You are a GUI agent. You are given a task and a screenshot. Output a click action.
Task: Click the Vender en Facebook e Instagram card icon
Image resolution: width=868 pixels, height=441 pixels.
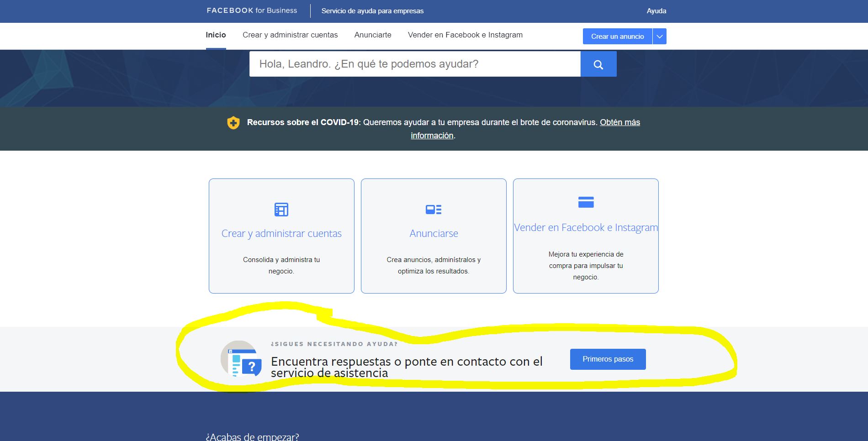tap(586, 202)
